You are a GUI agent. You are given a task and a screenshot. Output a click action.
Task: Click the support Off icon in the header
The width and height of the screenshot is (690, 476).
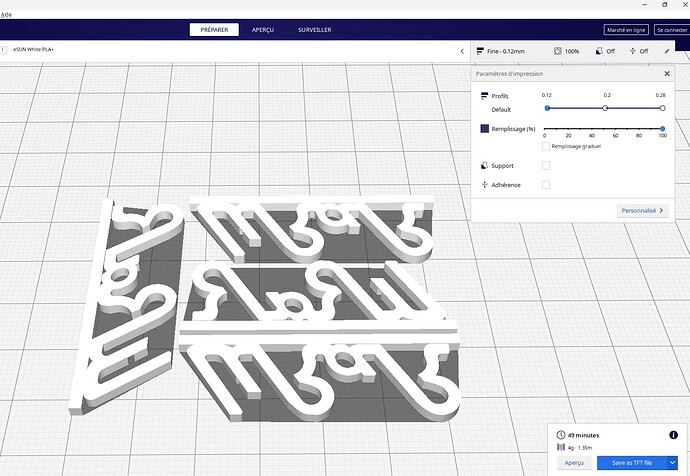599,51
